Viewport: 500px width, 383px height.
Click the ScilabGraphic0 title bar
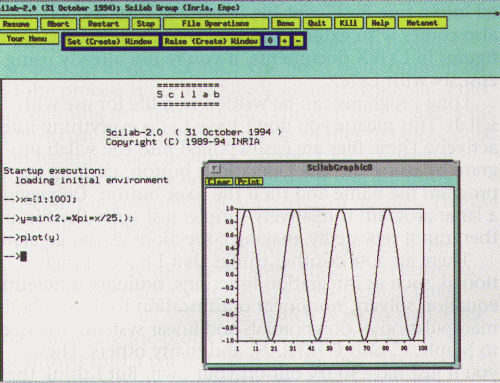[339, 168]
